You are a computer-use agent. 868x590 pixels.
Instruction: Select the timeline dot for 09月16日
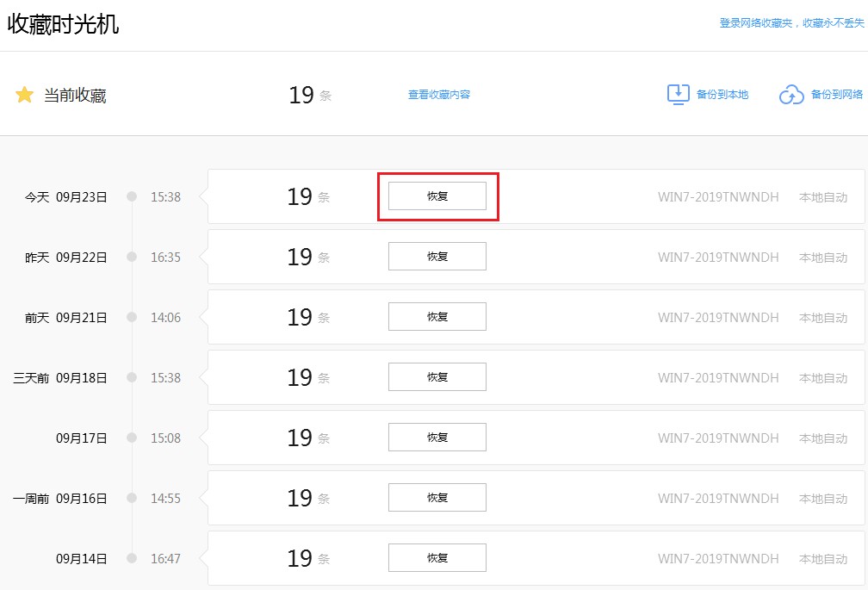[132, 498]
